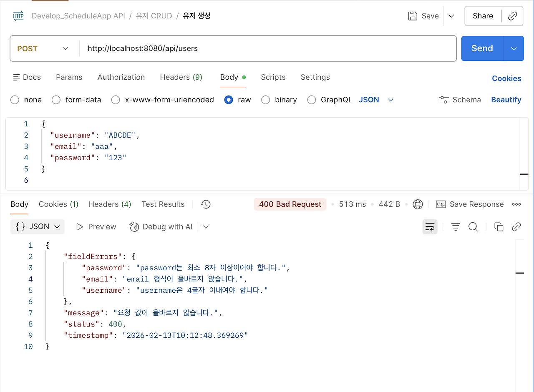
Task: Click "password": "123" request line
Action: coord(88,158)
